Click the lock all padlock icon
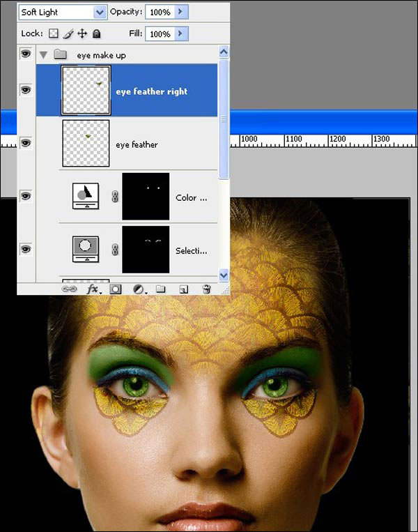Viewport: 418px width, 532px height. point(96,33)
